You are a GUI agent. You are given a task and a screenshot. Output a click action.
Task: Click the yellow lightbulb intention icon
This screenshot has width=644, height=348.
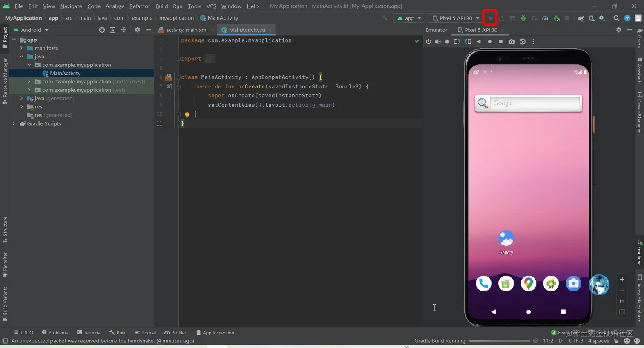click(x=187, y=114)
